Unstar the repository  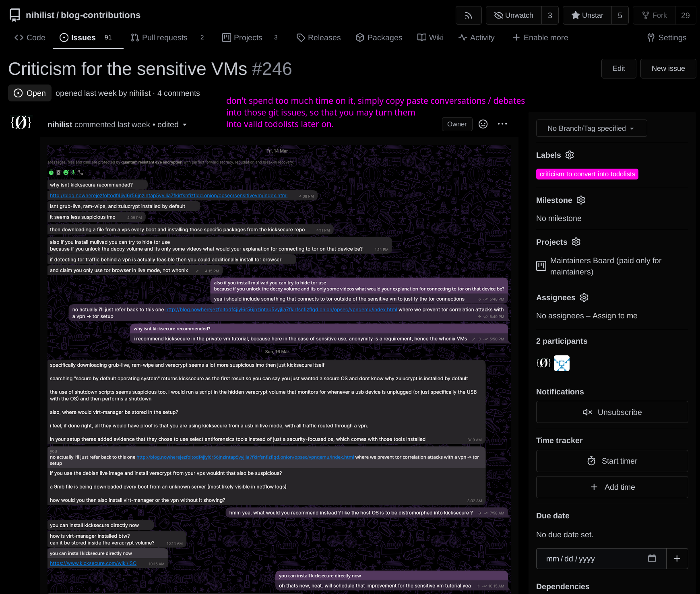(x=587, y=15)
